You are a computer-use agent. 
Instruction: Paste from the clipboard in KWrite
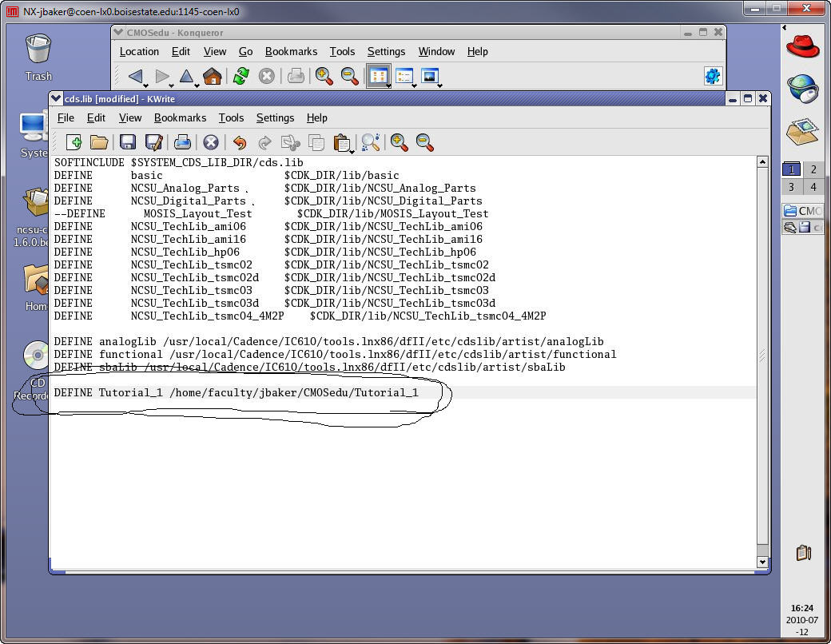pos(341,142)
